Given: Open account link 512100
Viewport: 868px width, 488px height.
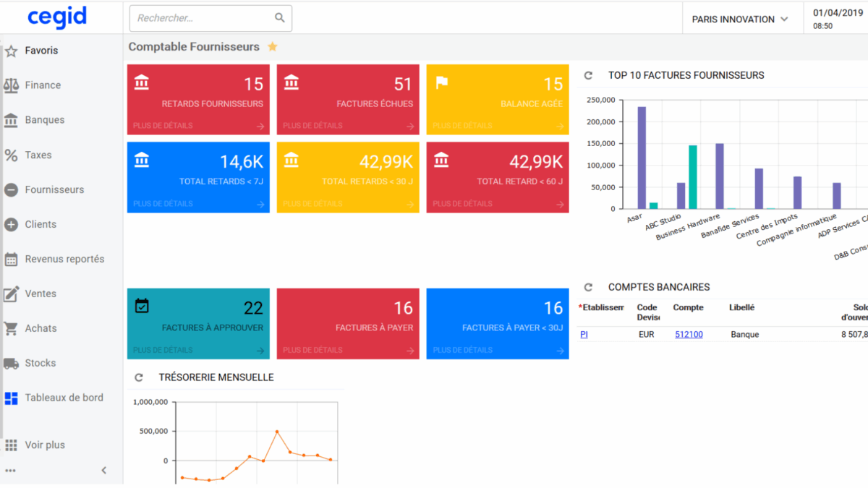Looking at the screenshot, I should (x=689, y=335).
